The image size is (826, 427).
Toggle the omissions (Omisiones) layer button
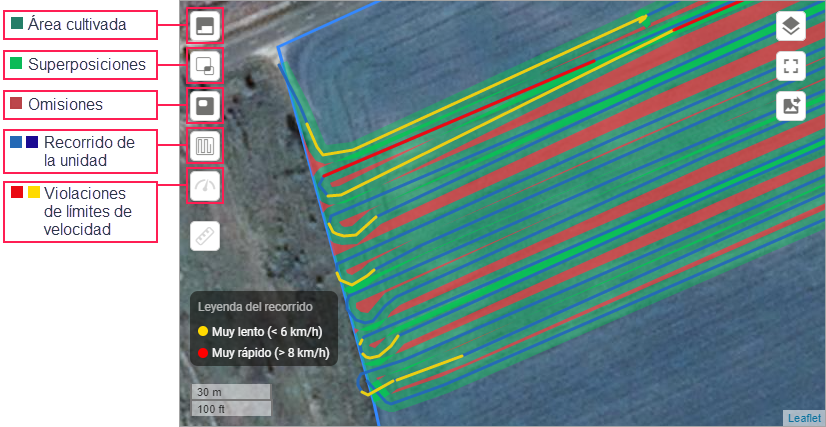[204, 105]
